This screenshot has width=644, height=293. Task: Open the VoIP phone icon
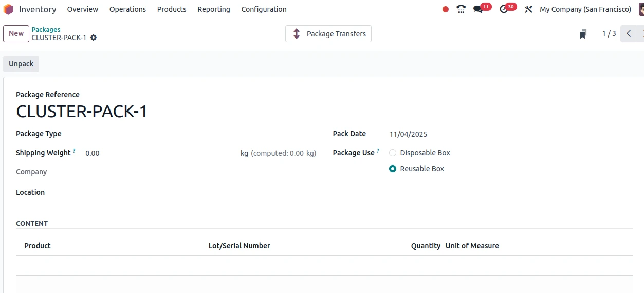coord(461,9)
